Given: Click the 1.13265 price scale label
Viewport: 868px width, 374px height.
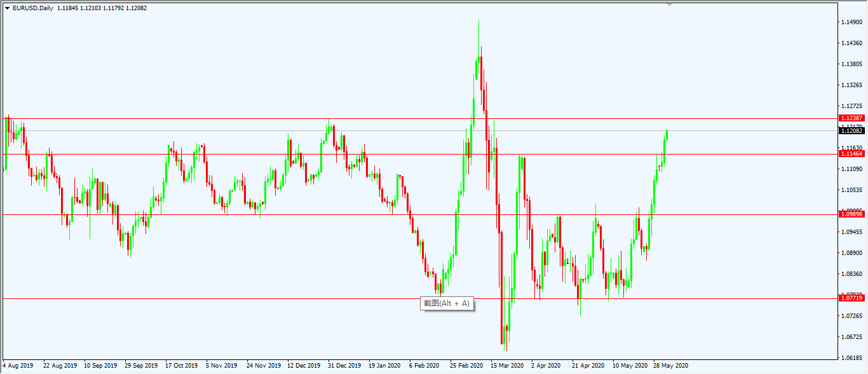Looking at the screenshot, I should pyautogui.click(x=851, y=85).
